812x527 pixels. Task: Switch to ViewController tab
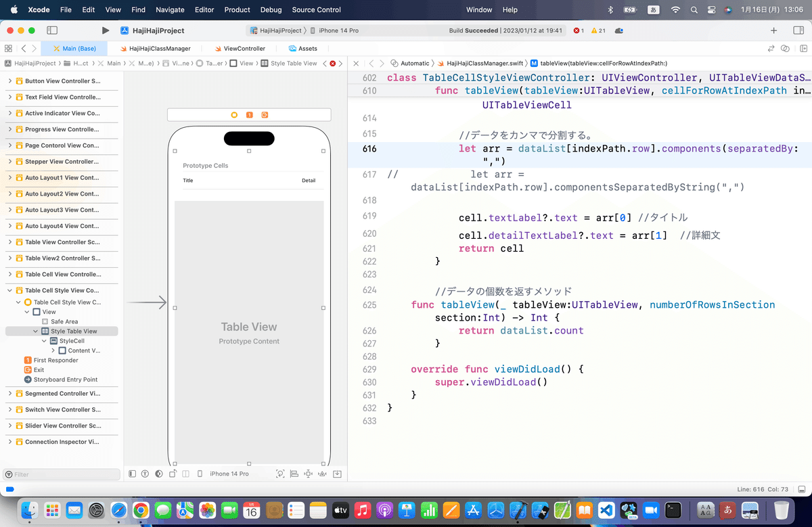point(240,49)
